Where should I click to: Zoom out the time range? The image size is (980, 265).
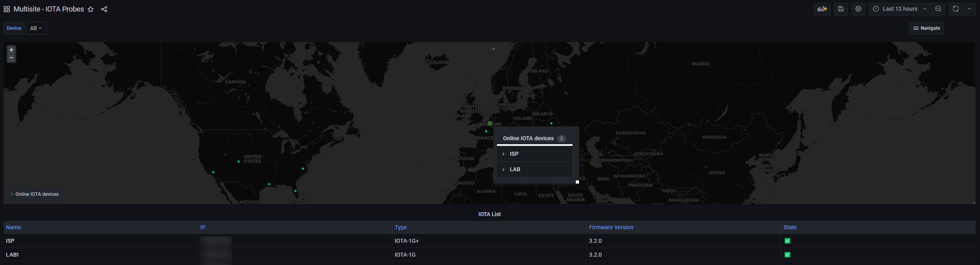[938, 9]
